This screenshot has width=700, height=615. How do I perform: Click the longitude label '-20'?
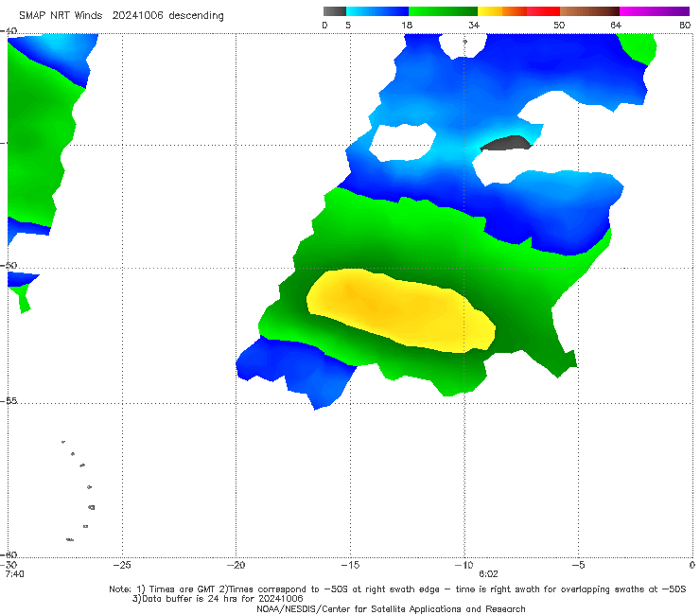(236, 565)
